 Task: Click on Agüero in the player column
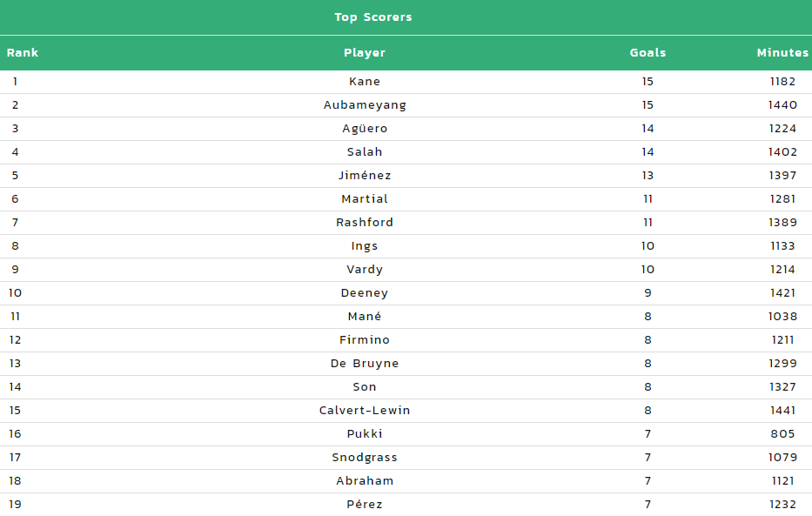[x=365, y=129]
